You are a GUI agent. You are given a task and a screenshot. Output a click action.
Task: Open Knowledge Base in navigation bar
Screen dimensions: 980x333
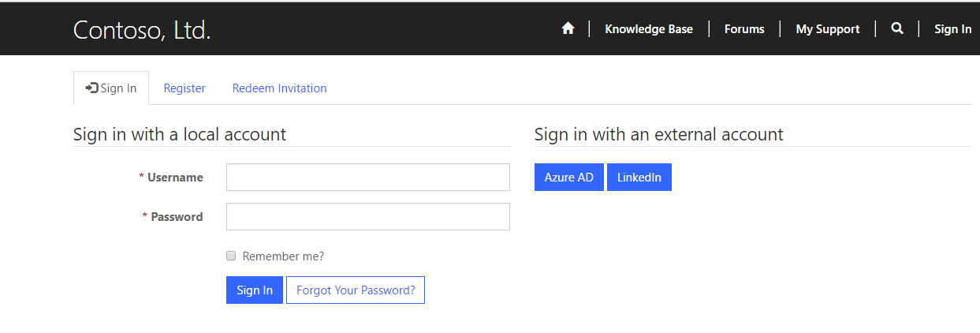tap(649, 29)
